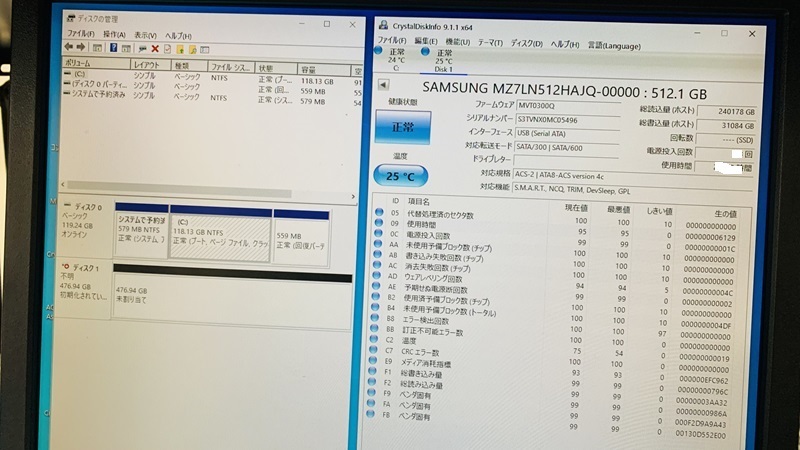Screen dimensions: 800x450
Task: Sort by 状態 column header
Action: (x=276, y=68)
